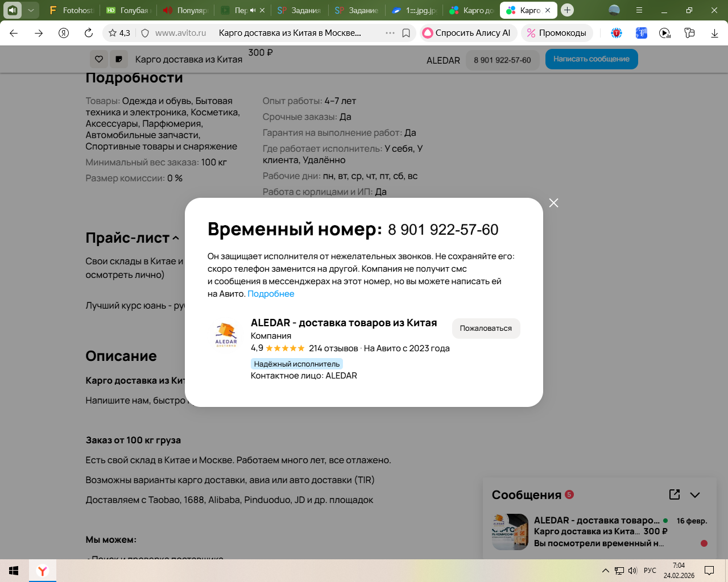Click the Пожаловаться button
This screenshot has width=728, height=582.
tap(486, 329)
